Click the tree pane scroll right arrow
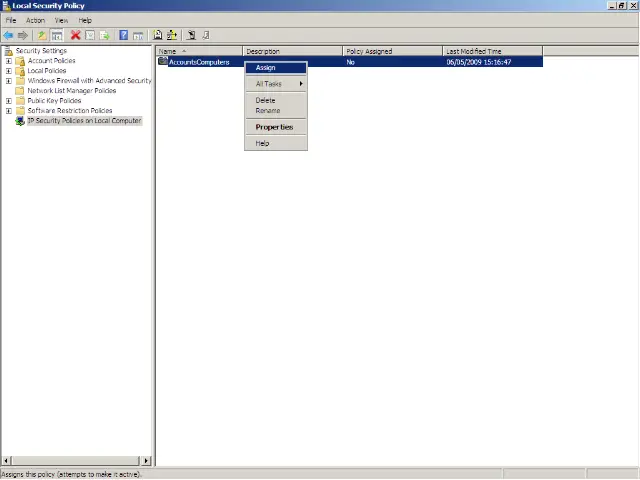 coord(146,461)
